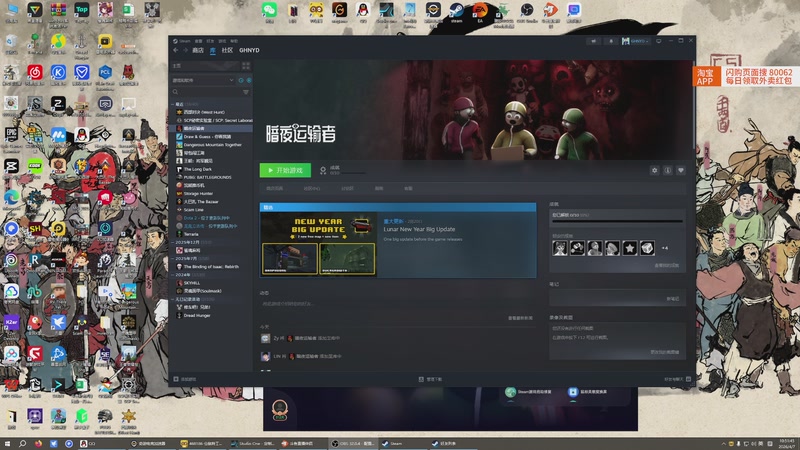Open the WeChat desktop shortcut
Image resolution: width=800 pixels, height=450 pixels.
point(269,12)
